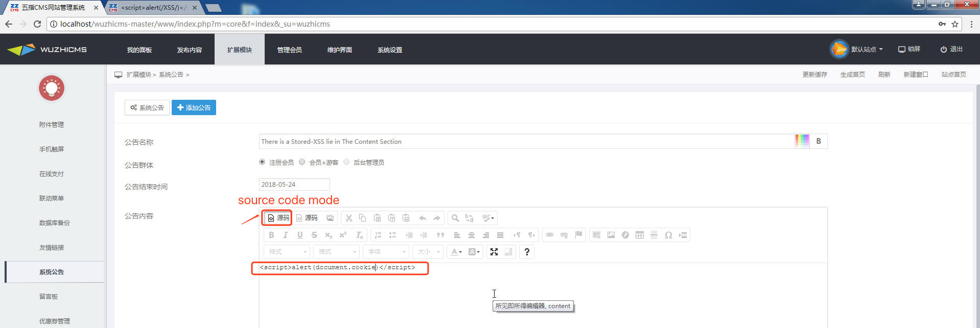Toggle Bold formatting in editor toolbar
980x328 pixels.
(x=271, y=235)
